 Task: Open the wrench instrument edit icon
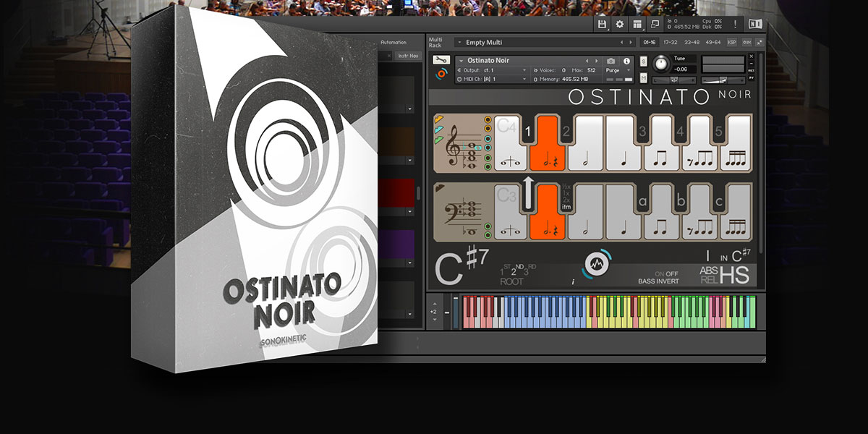coord(441,60)
